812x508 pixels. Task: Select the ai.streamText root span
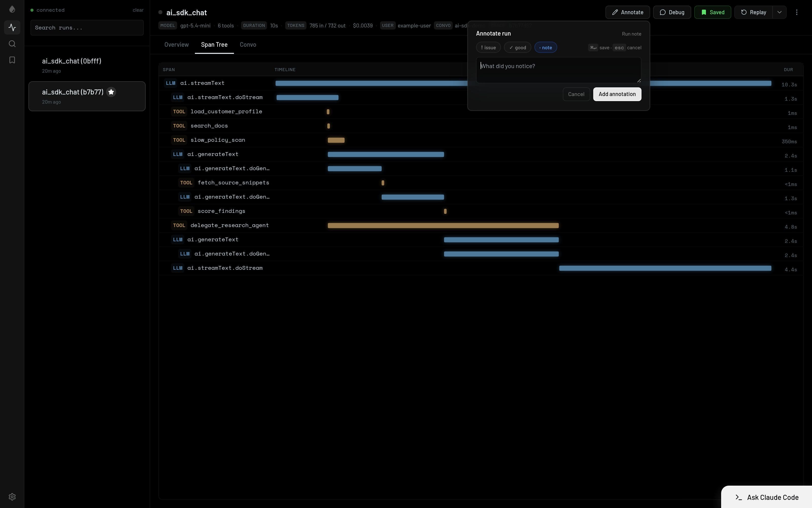click(x=481, y=83)
